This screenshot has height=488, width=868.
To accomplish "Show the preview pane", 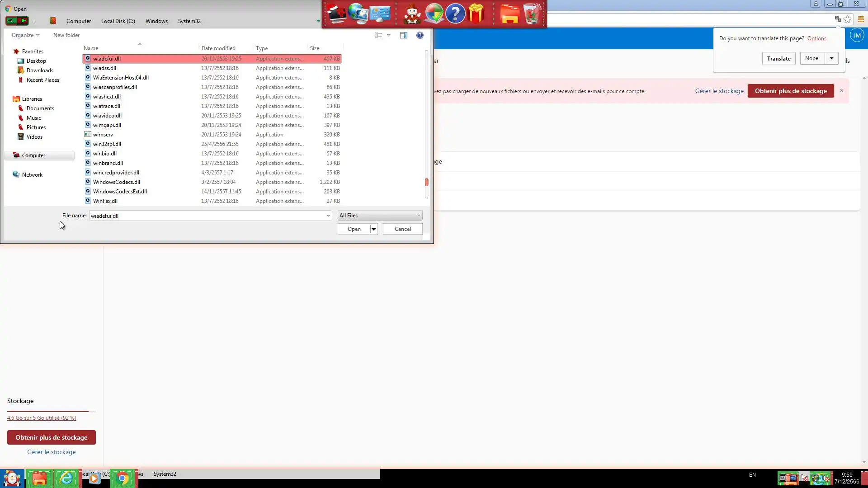I will click(x=404, y=35).
